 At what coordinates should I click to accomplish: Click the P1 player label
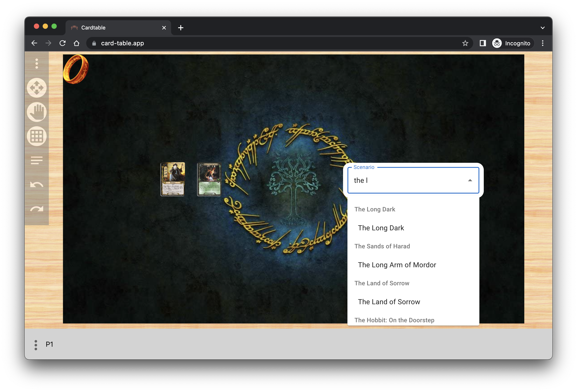tap(49, 344)
